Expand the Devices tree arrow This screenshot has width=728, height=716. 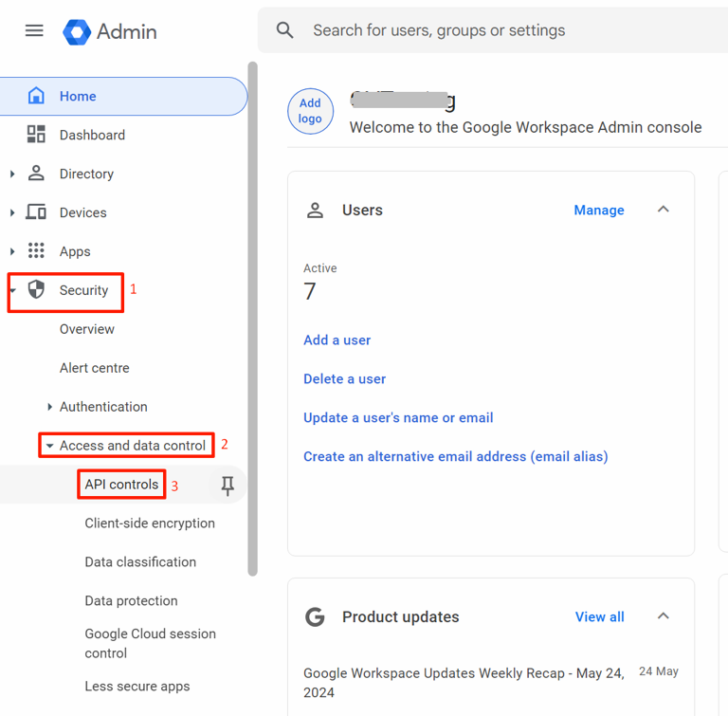pos(12,213)
